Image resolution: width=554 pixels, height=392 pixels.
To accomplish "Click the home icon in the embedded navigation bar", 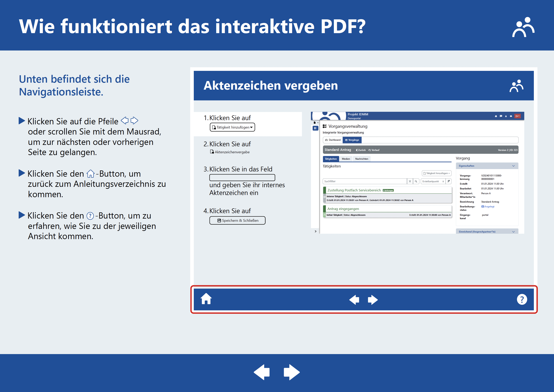I will pyautogui.click(x=206, y=299).
